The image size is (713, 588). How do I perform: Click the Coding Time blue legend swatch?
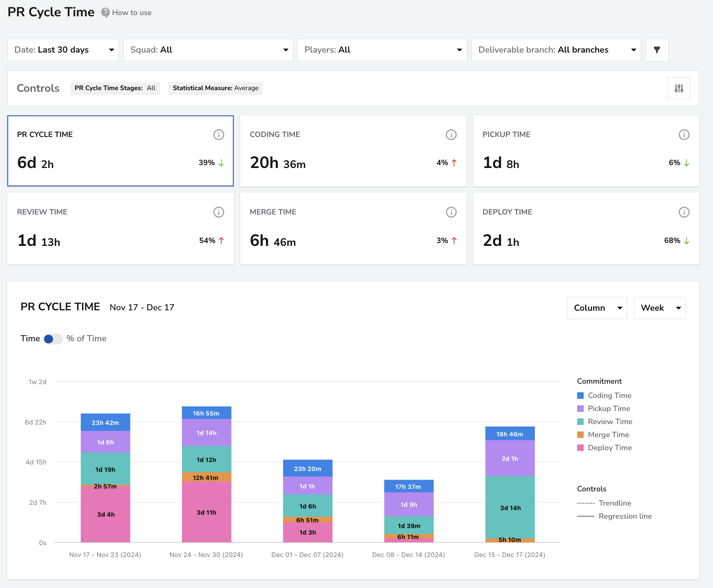tap(580, 396)
